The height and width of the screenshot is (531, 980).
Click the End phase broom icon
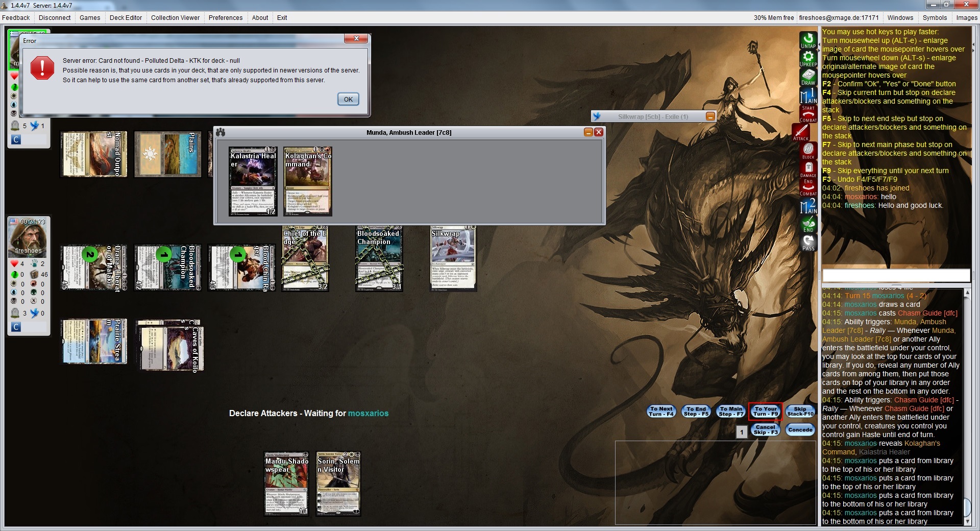click(x=808, y=224)
